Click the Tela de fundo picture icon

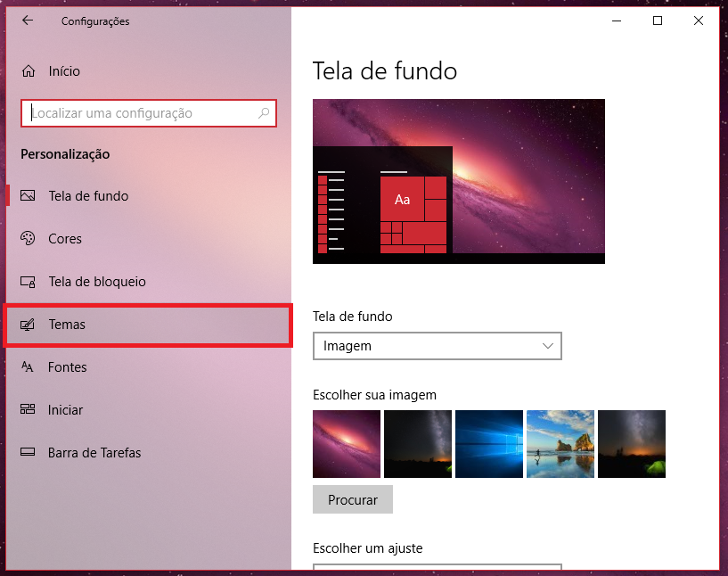point(28,195)
